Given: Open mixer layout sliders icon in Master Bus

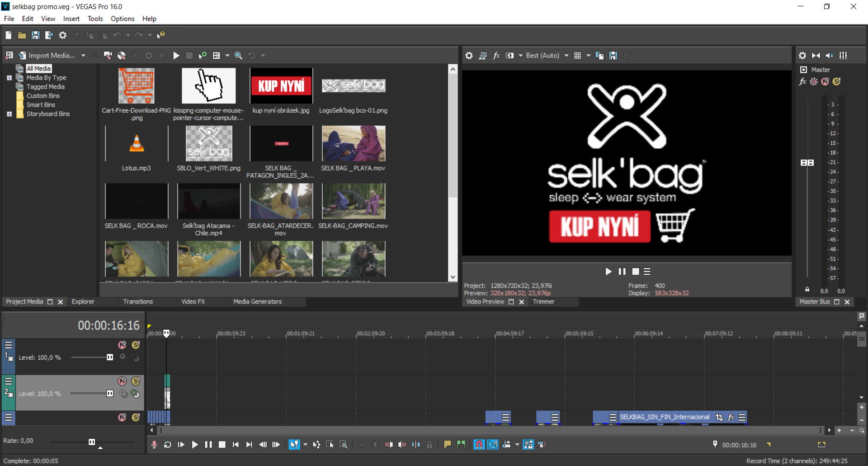Looking at the screenshot, I should click(843, 56).
